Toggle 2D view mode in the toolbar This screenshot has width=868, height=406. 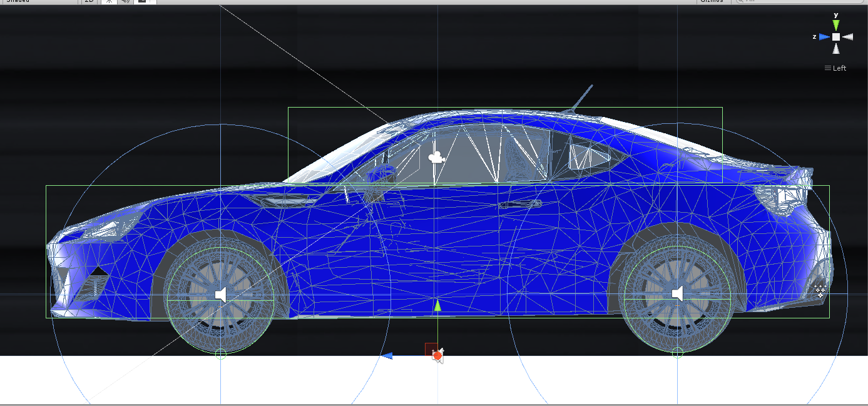pos(89,3)
